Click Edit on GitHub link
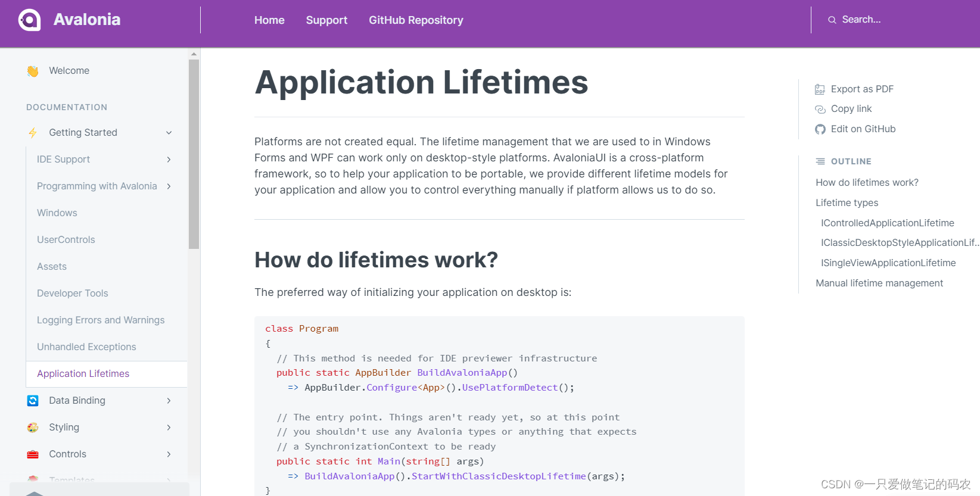This screenshot has height=496, width=980. pos(863,129)
